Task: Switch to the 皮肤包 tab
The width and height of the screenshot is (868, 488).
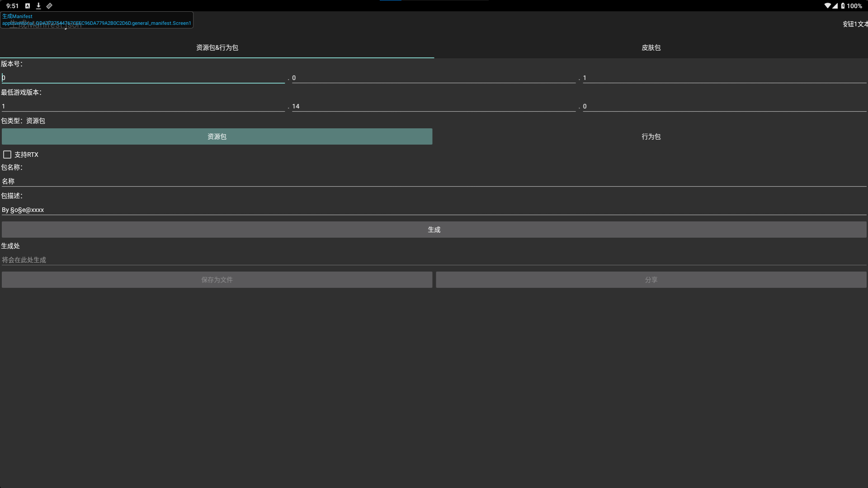Action: point(651,47)
